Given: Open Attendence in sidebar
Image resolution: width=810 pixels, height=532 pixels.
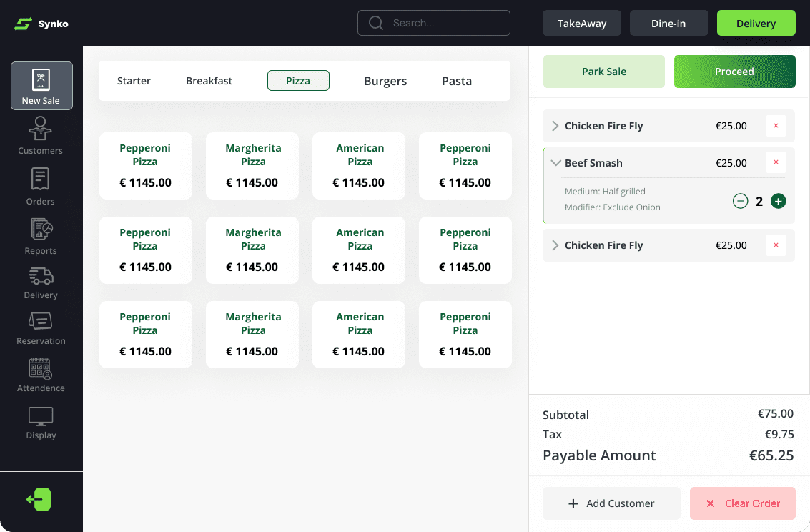Looking at the screenshot, I should [40, 375].
